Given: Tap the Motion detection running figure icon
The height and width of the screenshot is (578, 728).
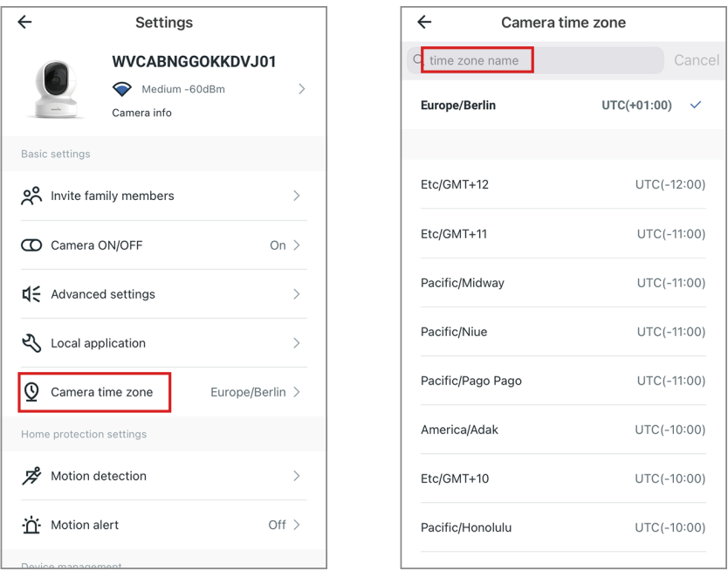Looking at the screenshot, I should (x=31, y=476).
